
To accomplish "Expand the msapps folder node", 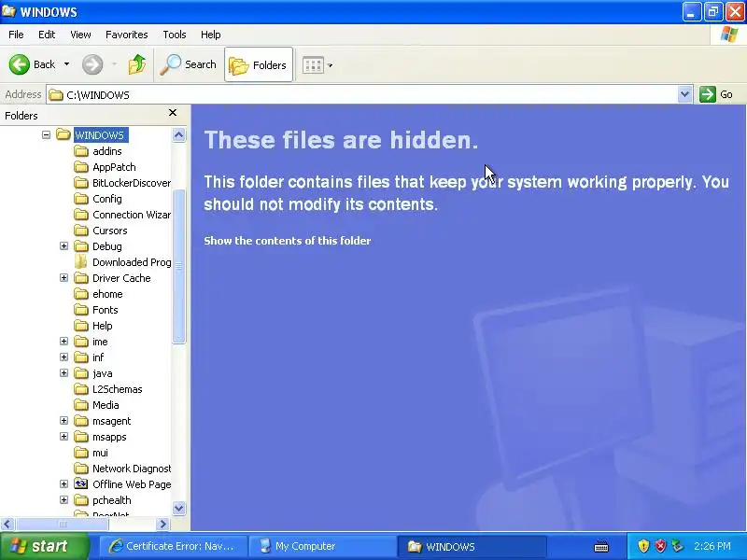I will 63,436.
